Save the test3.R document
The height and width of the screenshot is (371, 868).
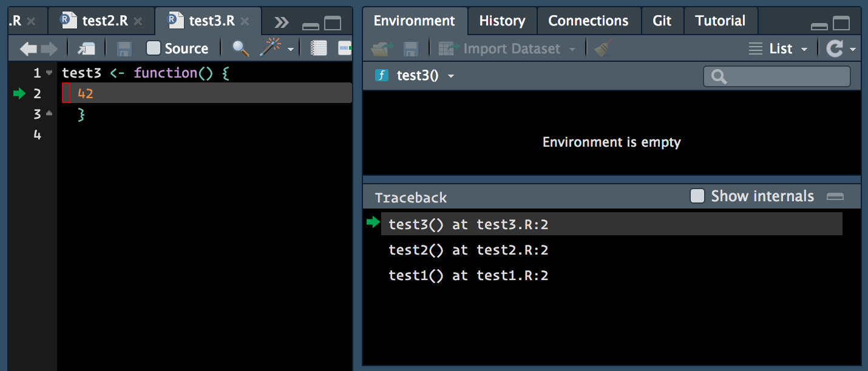124,48
